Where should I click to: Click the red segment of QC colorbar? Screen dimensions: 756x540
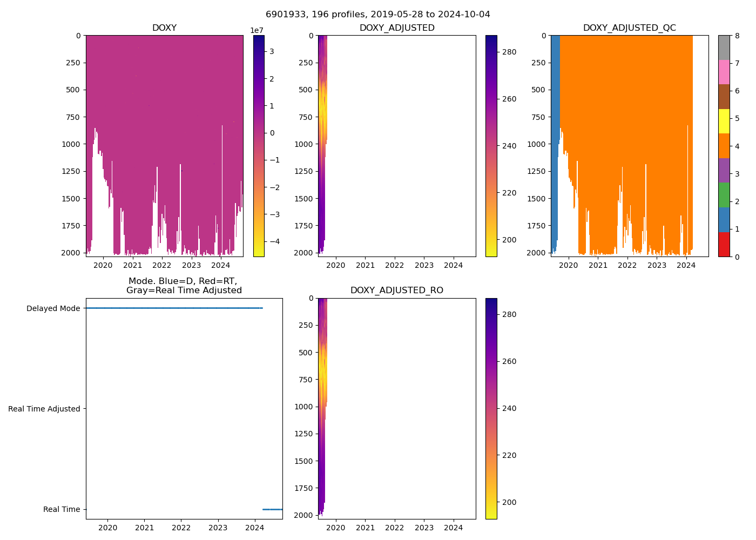coord(724,244)
